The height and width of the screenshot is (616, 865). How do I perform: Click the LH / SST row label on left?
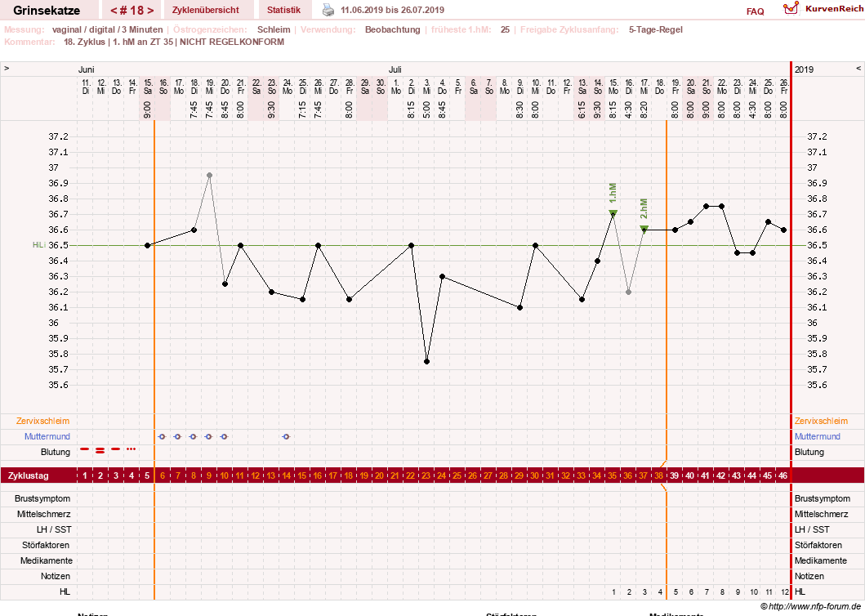pos(54,530)
